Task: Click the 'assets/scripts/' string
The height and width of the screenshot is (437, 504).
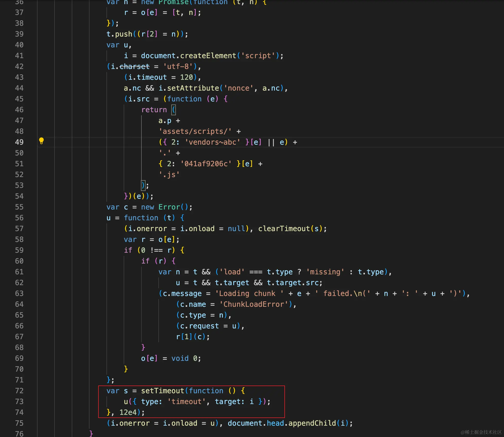Action: (195, 131)
